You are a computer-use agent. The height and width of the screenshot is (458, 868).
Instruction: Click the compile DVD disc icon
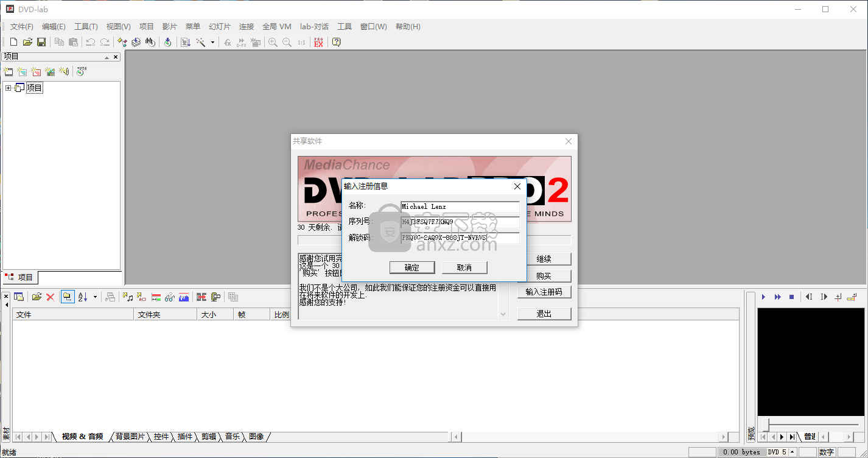point(167,42)
